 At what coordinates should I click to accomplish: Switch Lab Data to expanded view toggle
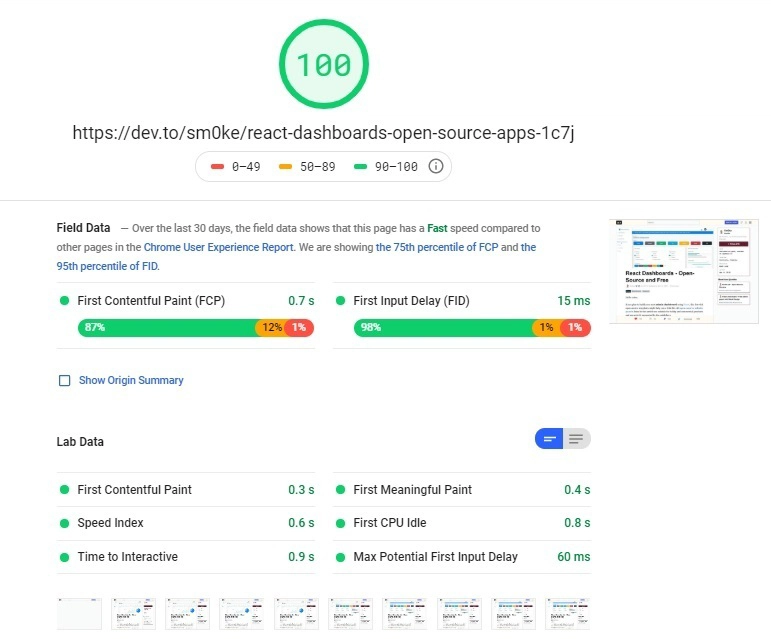coord(577,439)
